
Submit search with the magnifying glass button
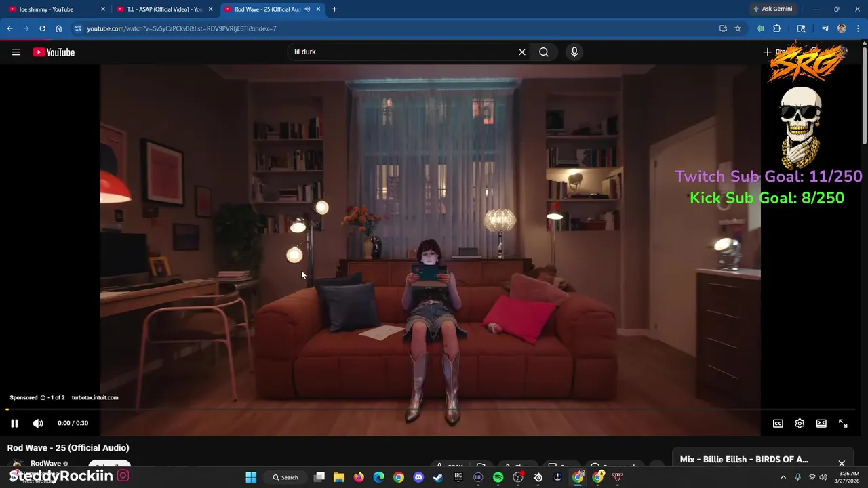coord(544,52)
